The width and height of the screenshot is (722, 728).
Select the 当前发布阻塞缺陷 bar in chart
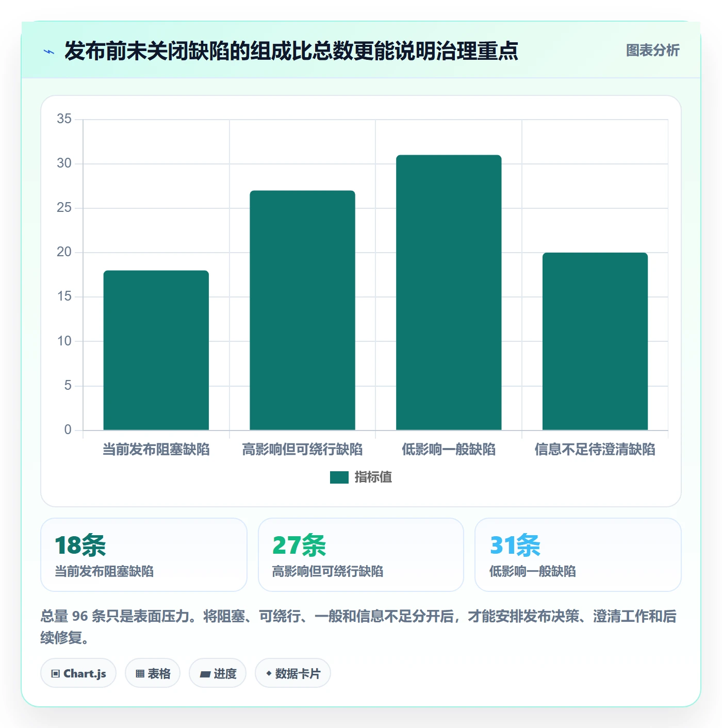pyautogui.click(x=156, y=350)
